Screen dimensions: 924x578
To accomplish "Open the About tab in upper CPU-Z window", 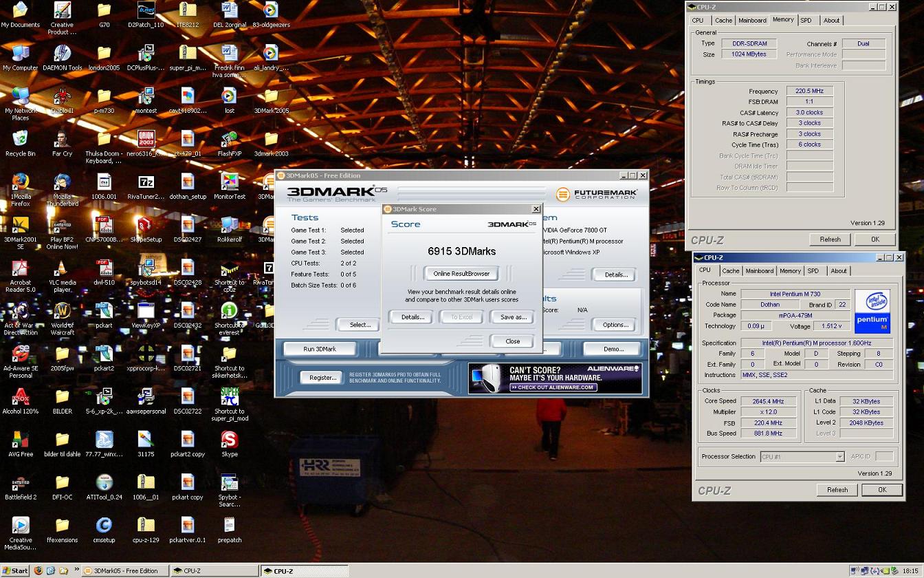I will 831,20.
